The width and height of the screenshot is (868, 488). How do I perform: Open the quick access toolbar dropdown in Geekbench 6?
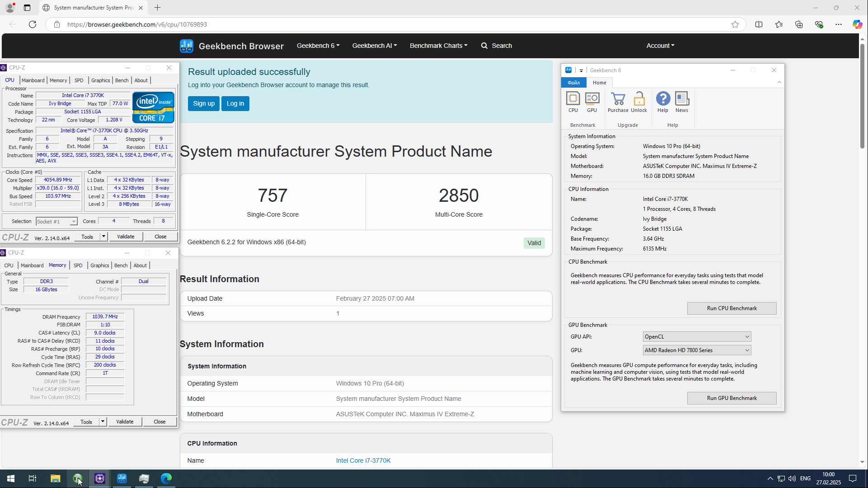coord(581,70)
